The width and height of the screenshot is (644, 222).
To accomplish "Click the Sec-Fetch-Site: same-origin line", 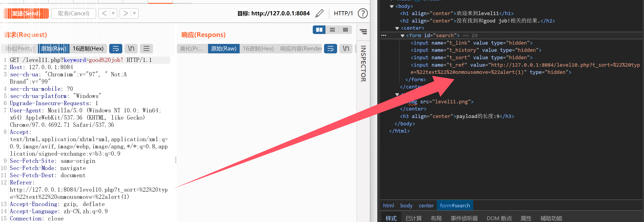I will [x=53, y=161].
